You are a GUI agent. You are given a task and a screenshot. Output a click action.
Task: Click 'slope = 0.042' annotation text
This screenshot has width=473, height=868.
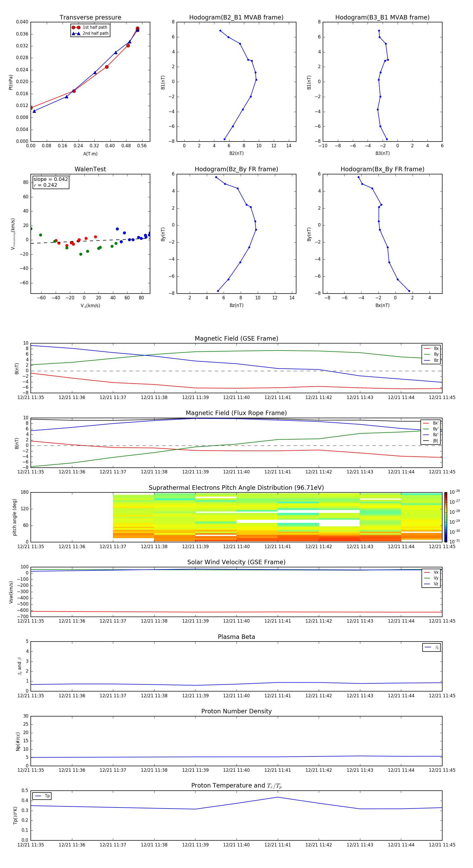pos(50,179)
